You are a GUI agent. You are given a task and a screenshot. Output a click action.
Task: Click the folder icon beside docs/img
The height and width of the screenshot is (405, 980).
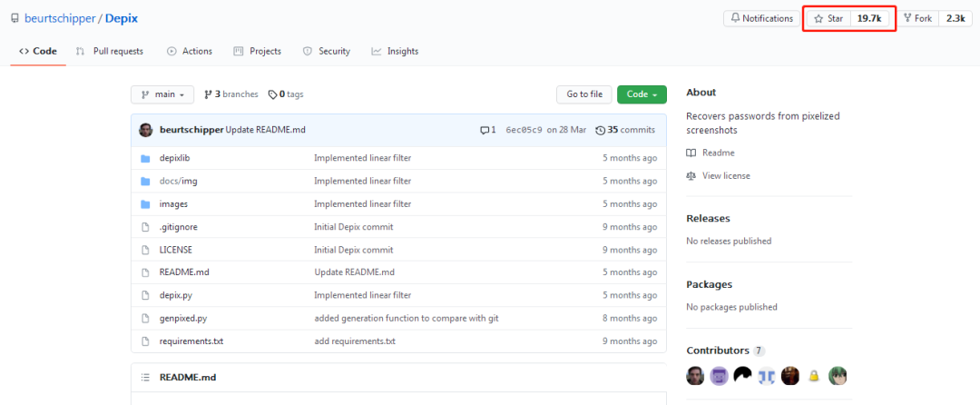(x=145, y=182)
